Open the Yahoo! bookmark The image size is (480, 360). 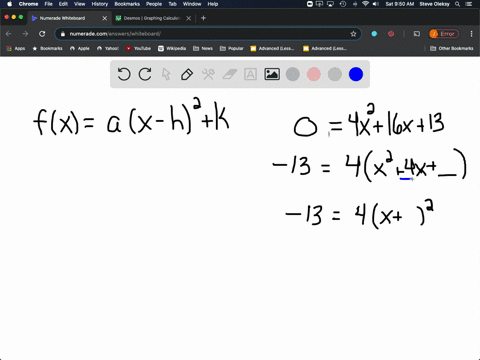[108, 48]
